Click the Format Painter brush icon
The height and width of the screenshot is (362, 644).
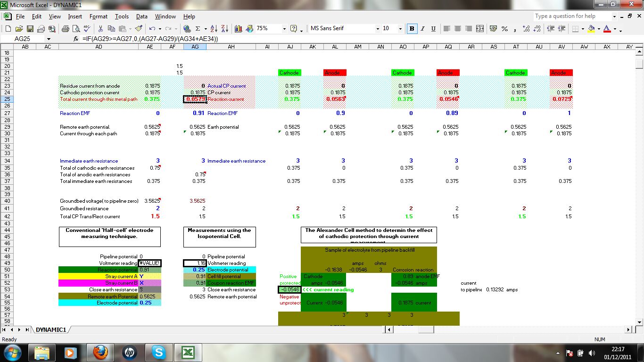point(139,29)
